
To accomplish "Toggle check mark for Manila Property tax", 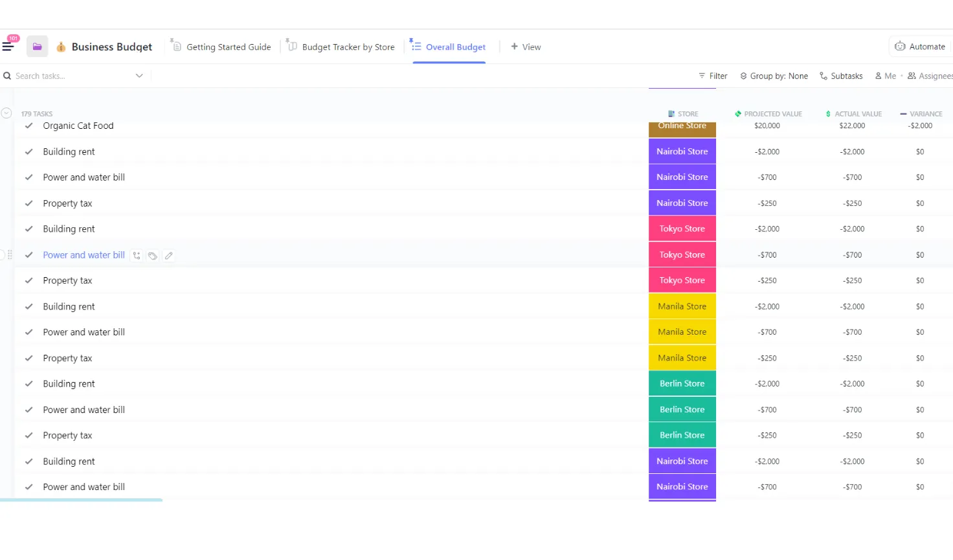I will tap(29, 358).
